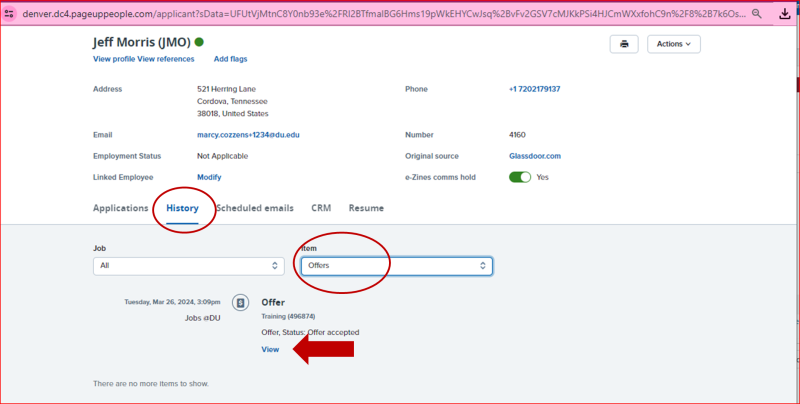This screenshot has height=404, width=800.
Task: Click the green status dot beside Jeff Morris
Action: [x=200, y=43]
